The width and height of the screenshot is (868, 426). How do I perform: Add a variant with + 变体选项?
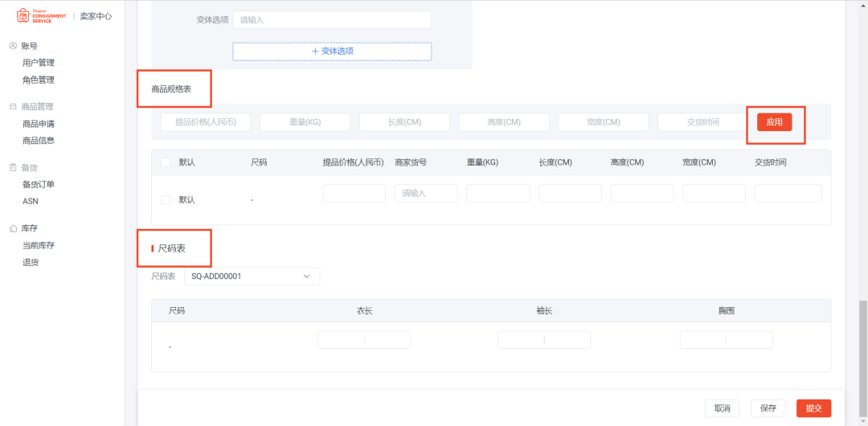(x=332, y=51)
